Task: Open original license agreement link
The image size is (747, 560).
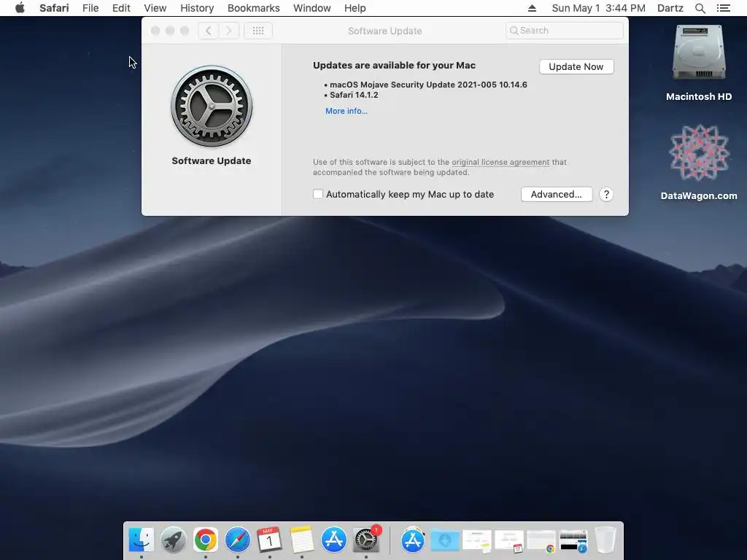Action: 500,162
